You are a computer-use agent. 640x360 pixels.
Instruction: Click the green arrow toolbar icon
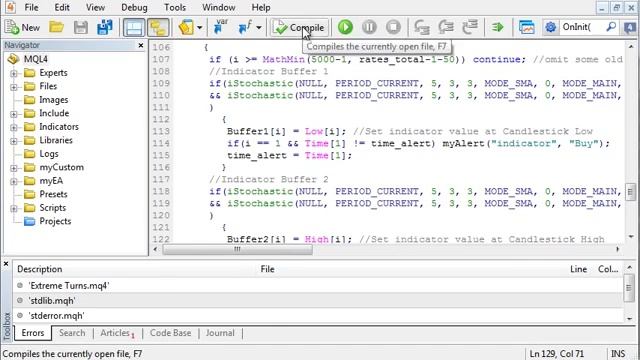click(x=498, y=27)
